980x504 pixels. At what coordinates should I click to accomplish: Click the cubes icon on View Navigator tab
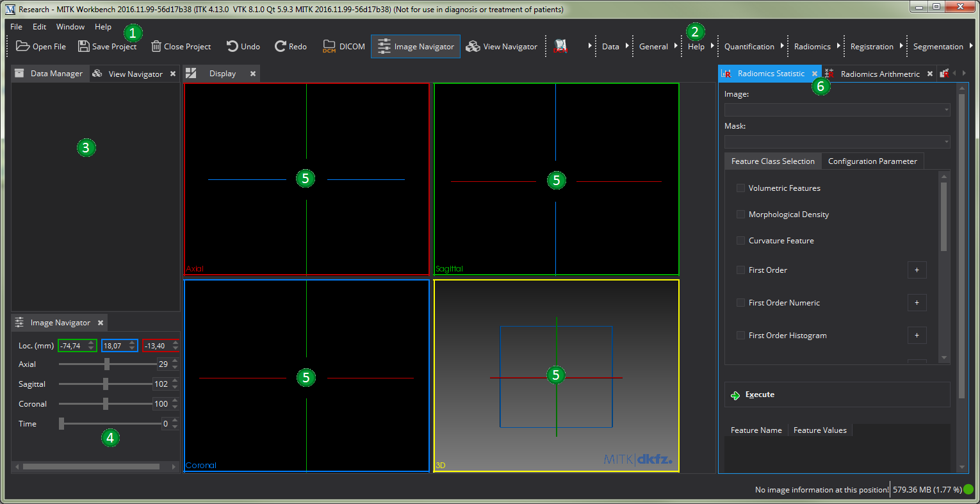tap(97, 74)
